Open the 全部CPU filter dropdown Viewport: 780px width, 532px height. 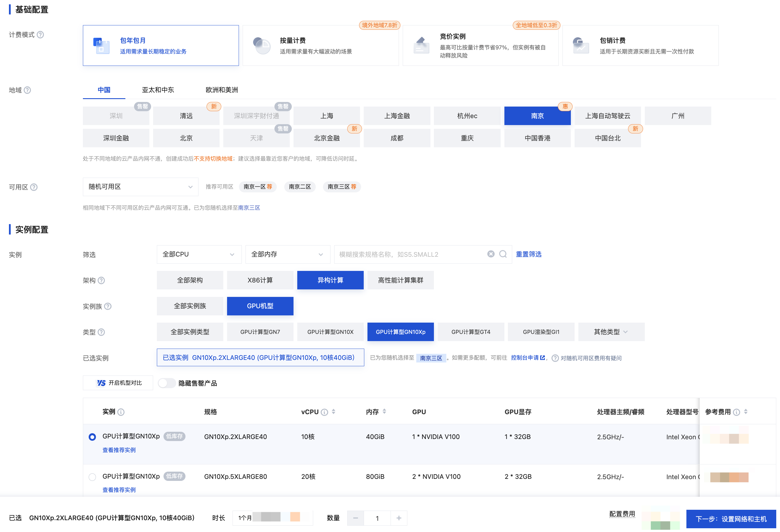click(199, 254)
